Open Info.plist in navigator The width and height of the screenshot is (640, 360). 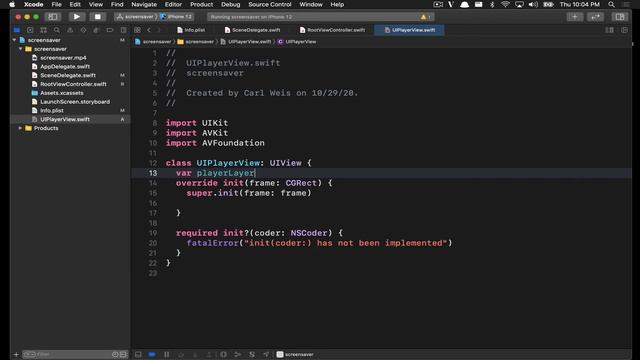click(x=51, y=111)
